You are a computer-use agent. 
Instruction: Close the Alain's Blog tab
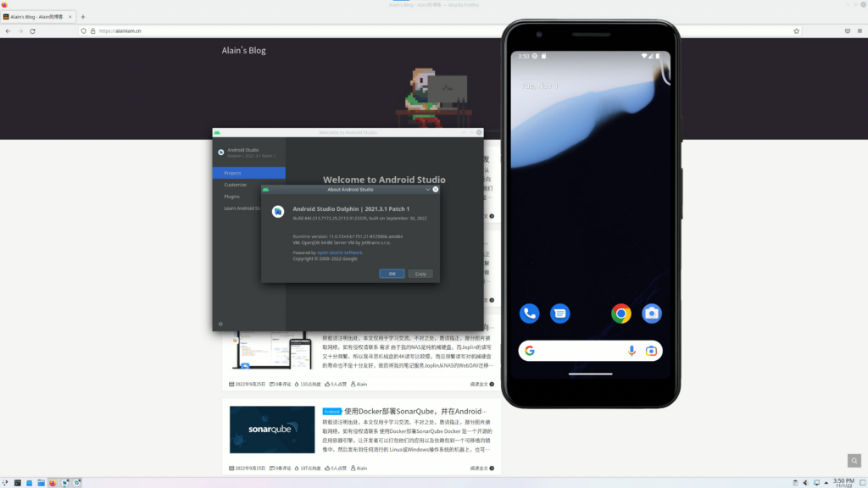click(x=70, y=17)
